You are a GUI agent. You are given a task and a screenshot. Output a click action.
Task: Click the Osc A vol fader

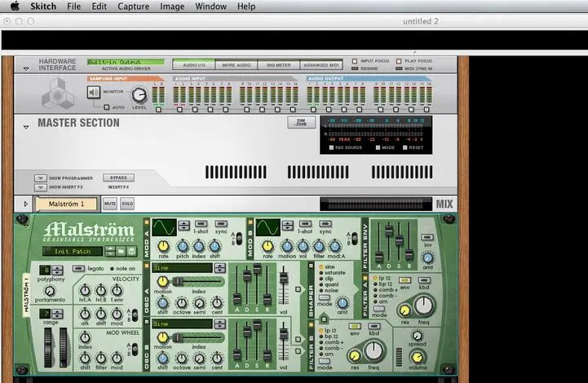coord(284,278)
